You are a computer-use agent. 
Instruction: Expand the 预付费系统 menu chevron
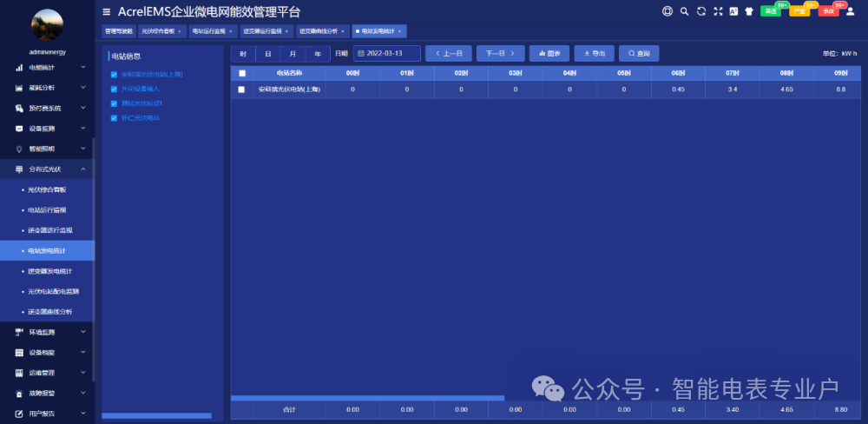point(83,108)
